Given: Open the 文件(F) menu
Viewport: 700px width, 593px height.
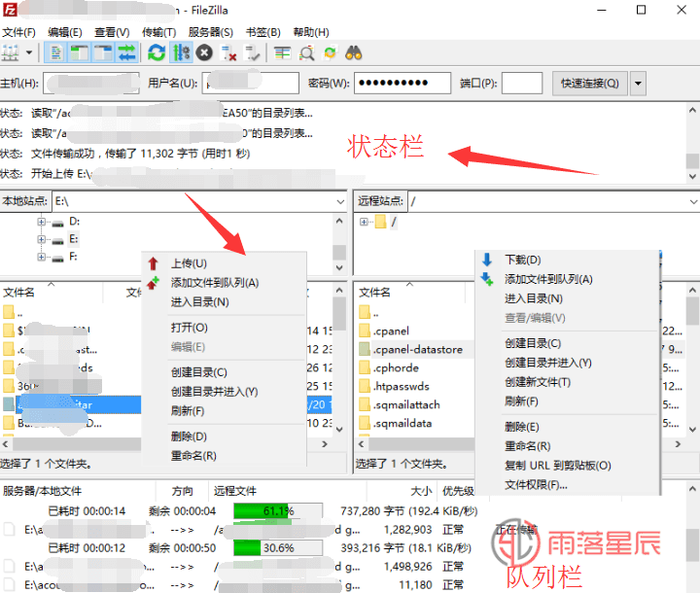Looking at the screenshot, I should point(18,32).
